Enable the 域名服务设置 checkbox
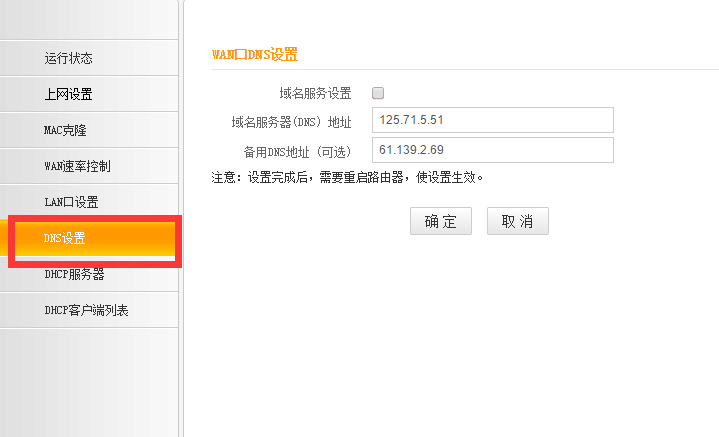 pyautogui.click(x=378, y=93)
